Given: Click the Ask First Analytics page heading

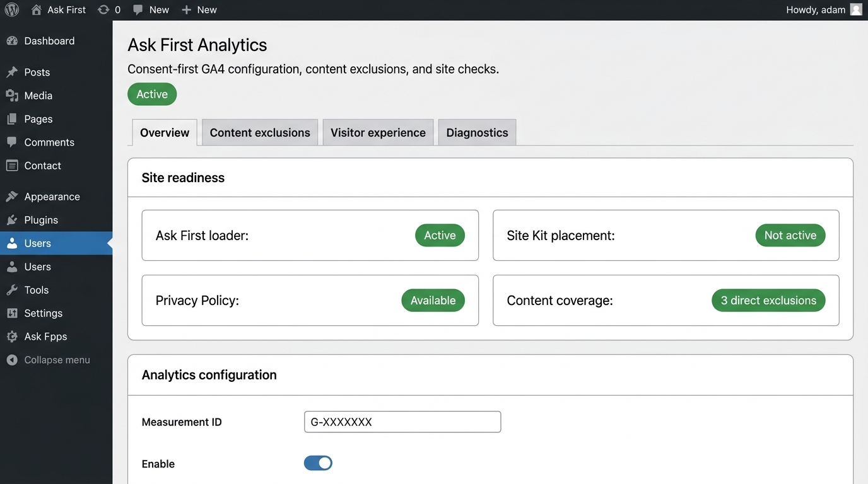Looking at the screenshot, I should coord(197,45).
